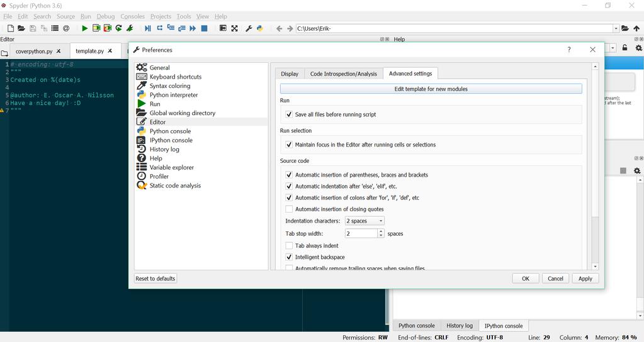Viewport: 644px width, 342px height.
Task: Open the IPython console pane options gear
Action: [x=637, y=170]
